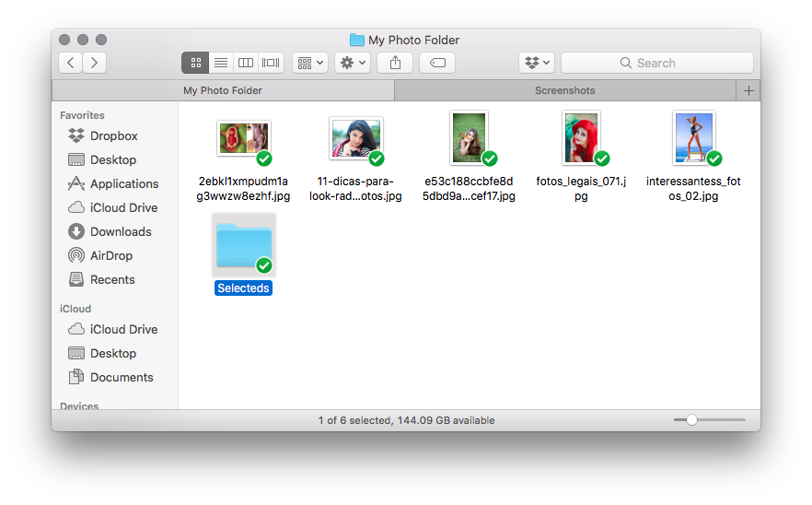Click the iCloud section header
The width and height of the screenshot is (812, 505).
tap(75, 309)
